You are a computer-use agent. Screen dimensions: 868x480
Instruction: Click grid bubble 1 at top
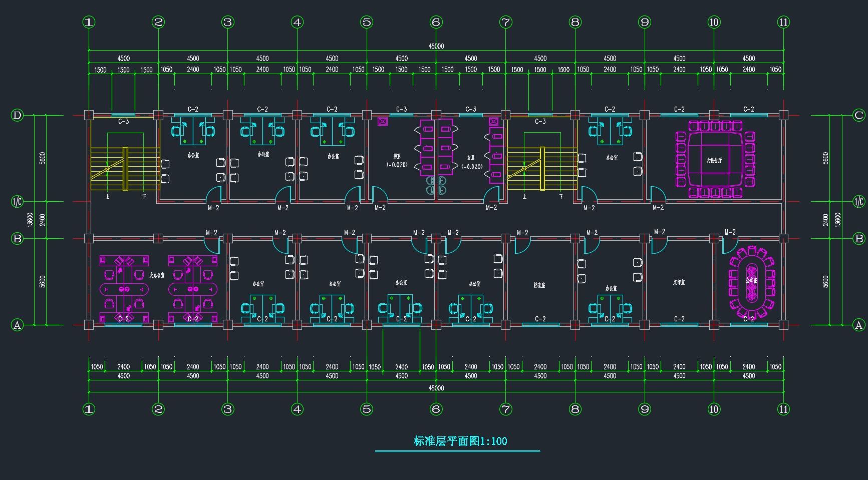tap(89, 22)
